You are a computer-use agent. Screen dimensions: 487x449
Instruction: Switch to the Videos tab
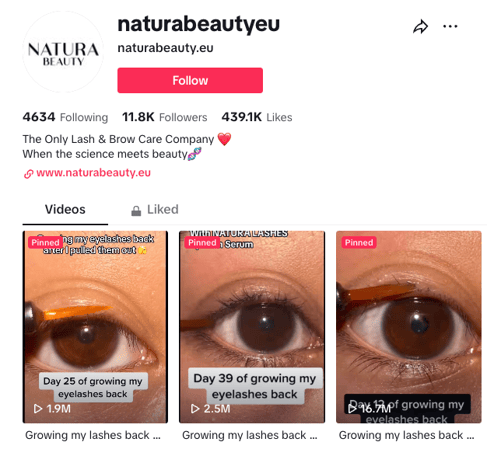(x=65, y=209)
